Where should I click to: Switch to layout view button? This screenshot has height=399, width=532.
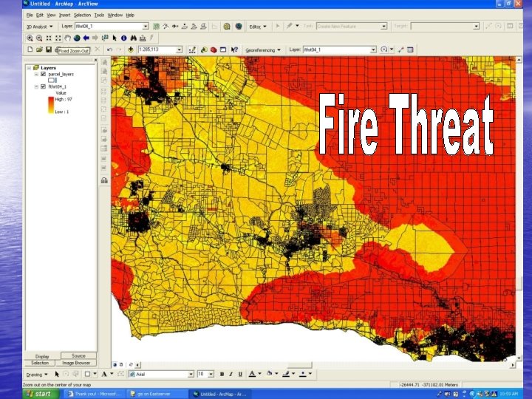121,365
